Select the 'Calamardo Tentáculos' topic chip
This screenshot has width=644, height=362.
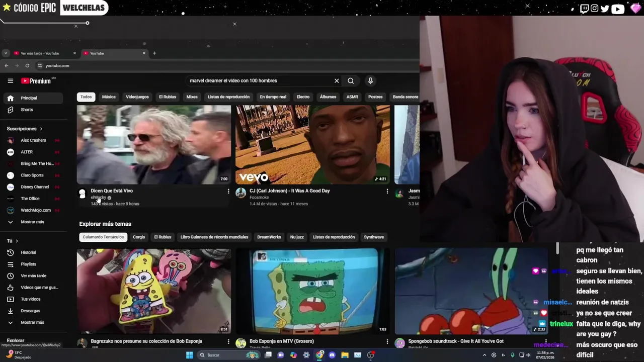103,237
